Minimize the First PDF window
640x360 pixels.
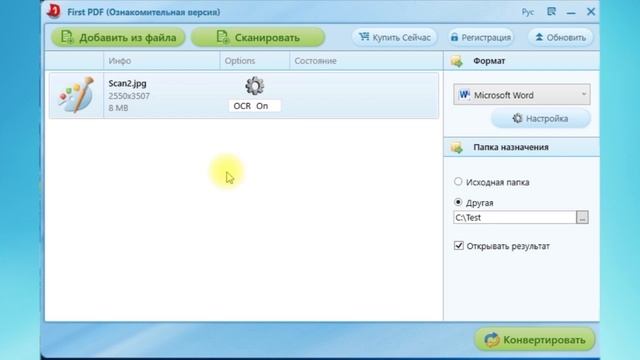[x=571, y=13]
